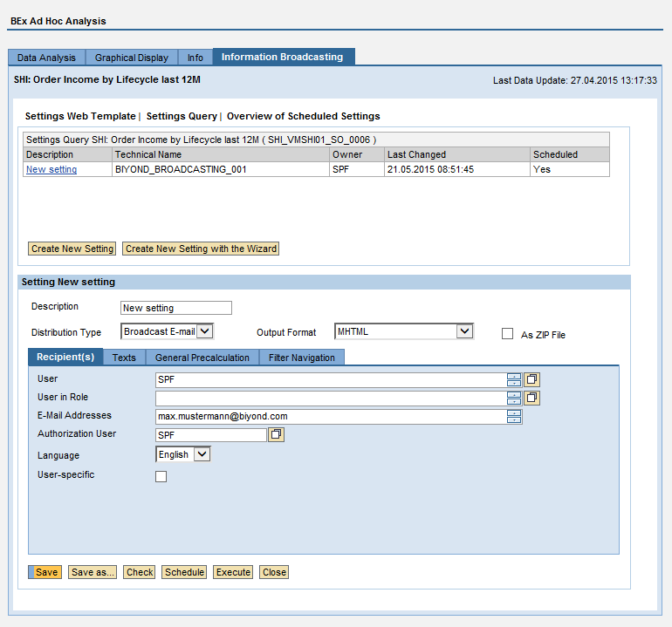This screenshot has height=627, width=672.
Task: Click Create New Setting with the Wizard
Action: pos(201,249)
